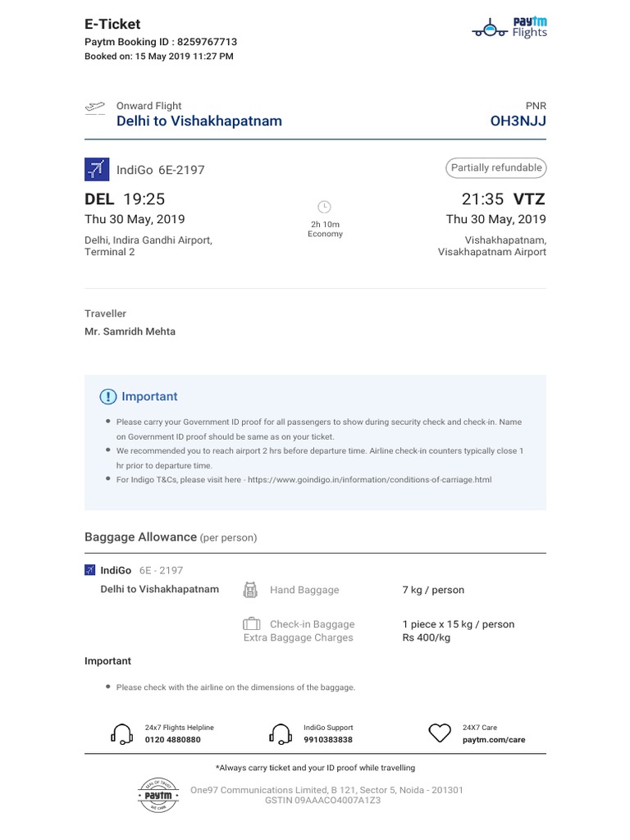Click the clock duration icon

click(324, 206)
